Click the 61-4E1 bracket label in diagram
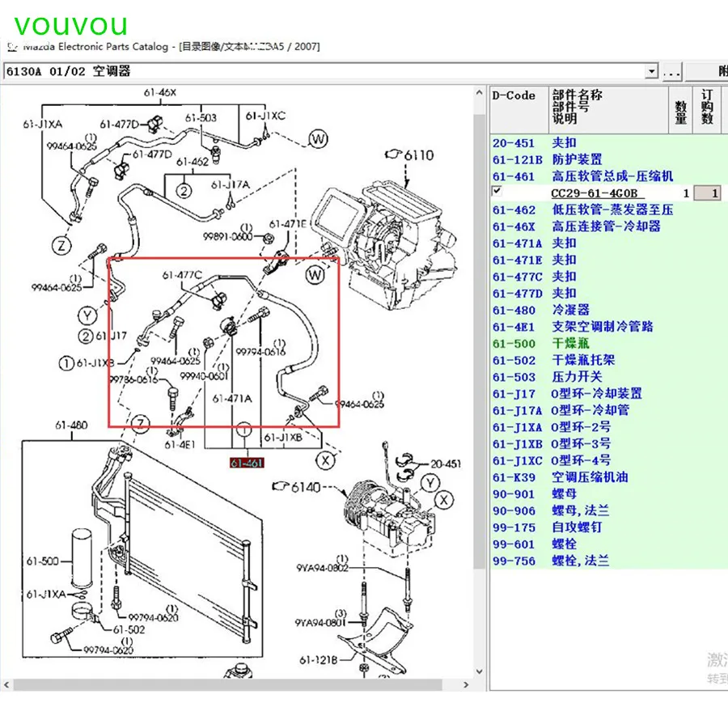 tap(180, 444)
